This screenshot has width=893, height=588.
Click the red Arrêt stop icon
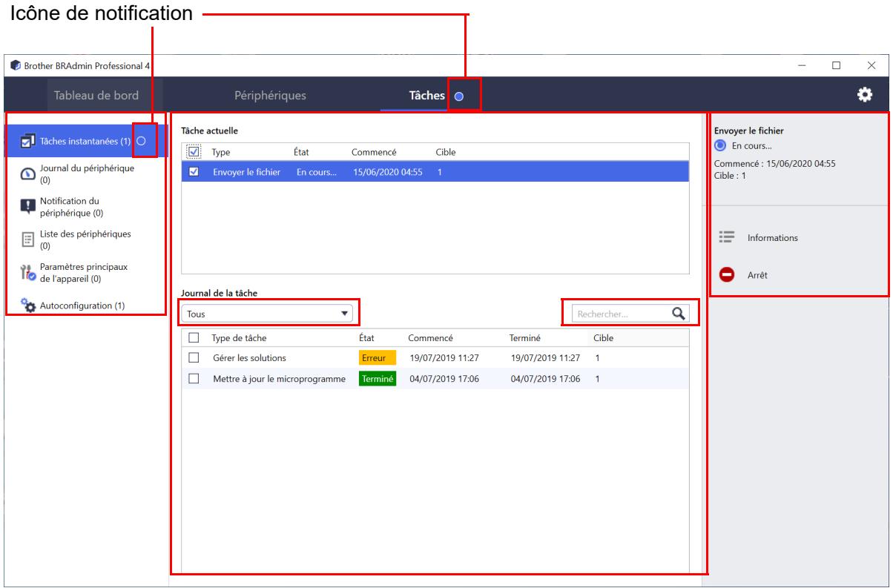coord(726,274)
